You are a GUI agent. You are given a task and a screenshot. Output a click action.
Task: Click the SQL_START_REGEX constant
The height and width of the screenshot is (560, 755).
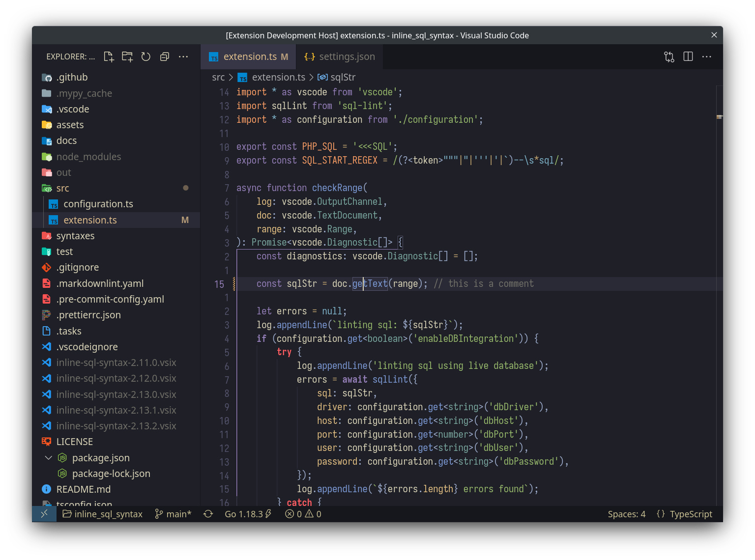[340, 160]
